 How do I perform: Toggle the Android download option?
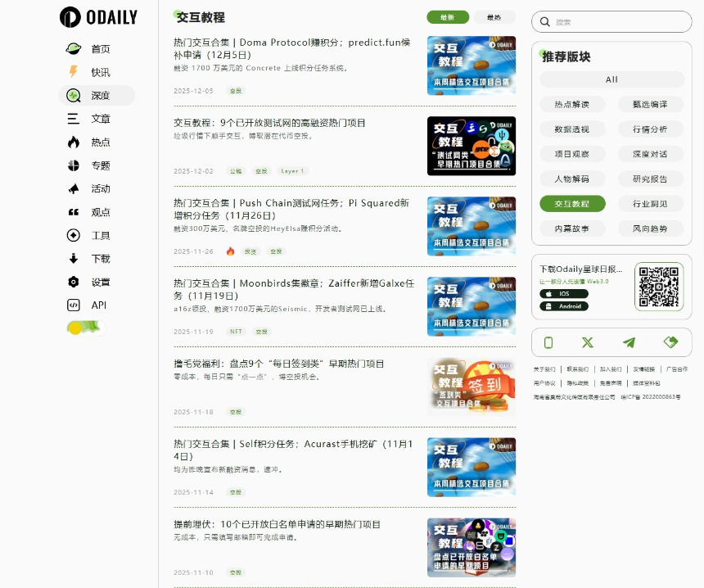click(562, 306)
